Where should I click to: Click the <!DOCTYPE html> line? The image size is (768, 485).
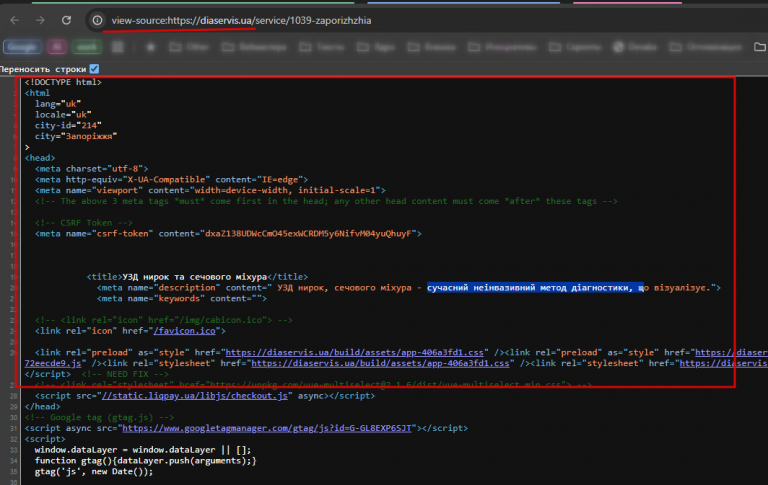[x=63, y=82]
